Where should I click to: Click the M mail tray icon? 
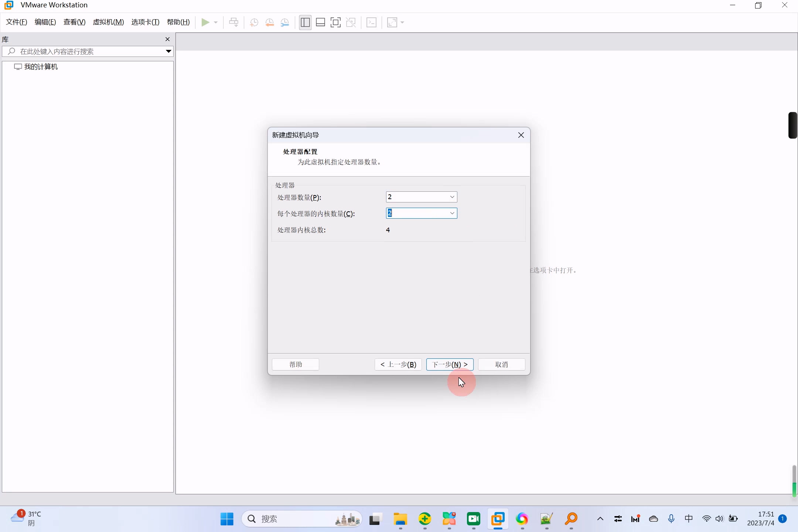pos(635,519)
